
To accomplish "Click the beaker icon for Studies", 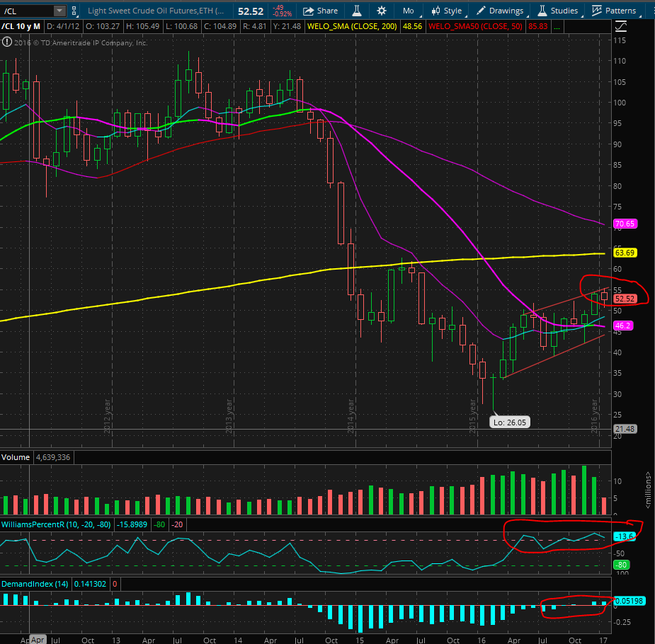I will point(542,11).
